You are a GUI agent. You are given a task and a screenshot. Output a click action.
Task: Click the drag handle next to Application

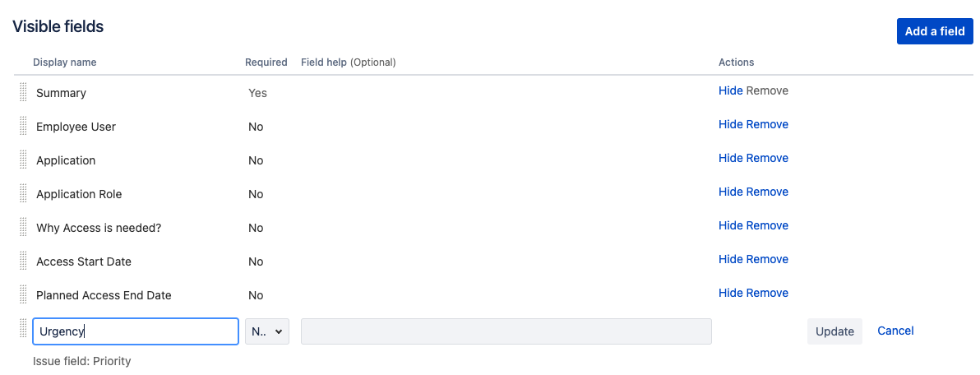pos(23,160)
